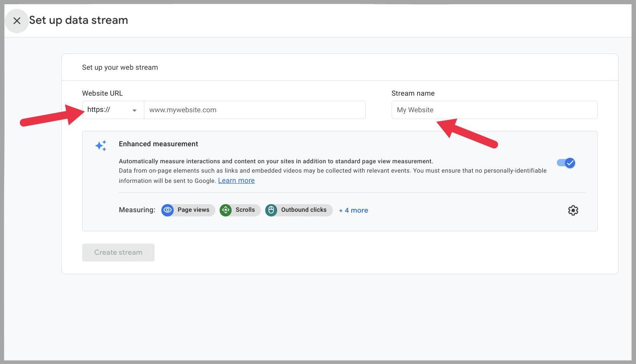636x364 pixels.
Task: Open the Enhanced measurement settings gear
Action: click(x=573, y=210)
